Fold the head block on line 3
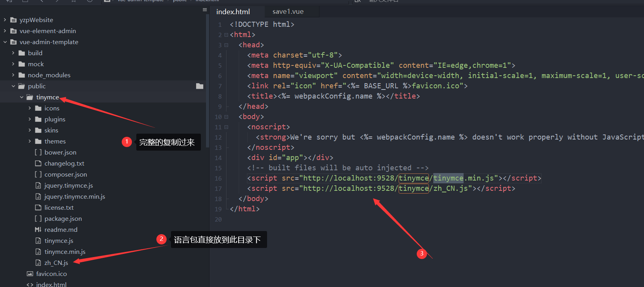Image resolution: width=644 pixels, height=287 pixels. coord(226,45)
